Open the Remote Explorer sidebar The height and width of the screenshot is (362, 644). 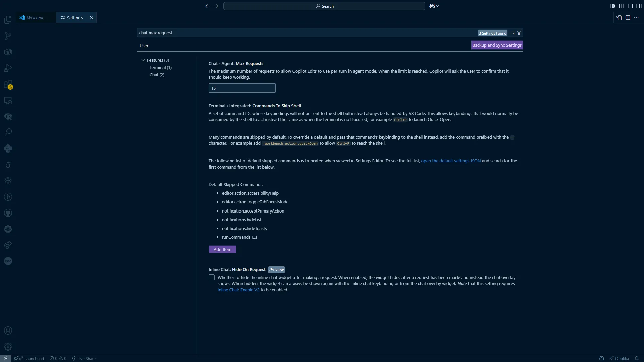[8, 100]
